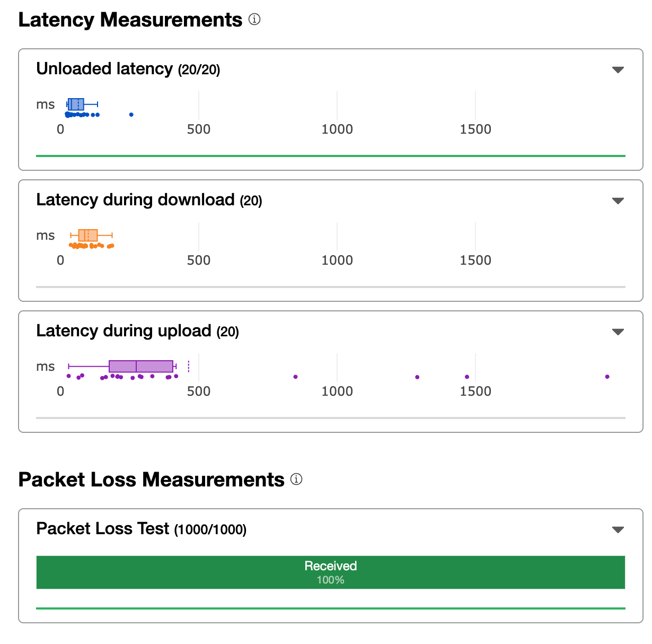Click the Unloaded latency (20/20) heading
Image resolution: width=652 pixels, height=644 pixels.
pos(128,69)
